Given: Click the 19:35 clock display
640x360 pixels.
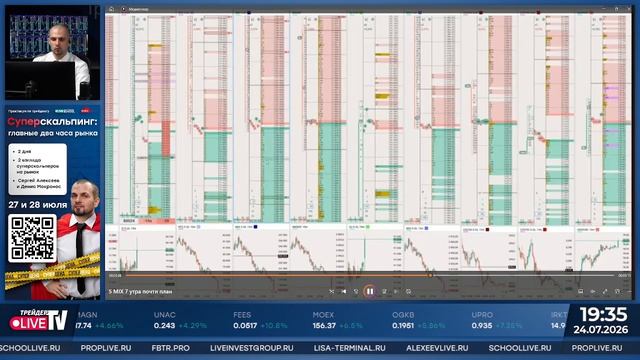Looking at the screenshot, I should (x=604, y=315).
